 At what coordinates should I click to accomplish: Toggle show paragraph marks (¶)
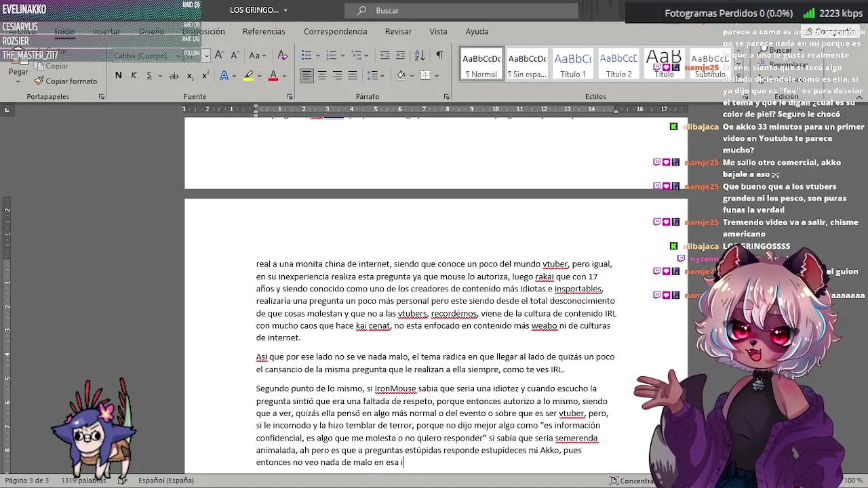coord(439,55)
